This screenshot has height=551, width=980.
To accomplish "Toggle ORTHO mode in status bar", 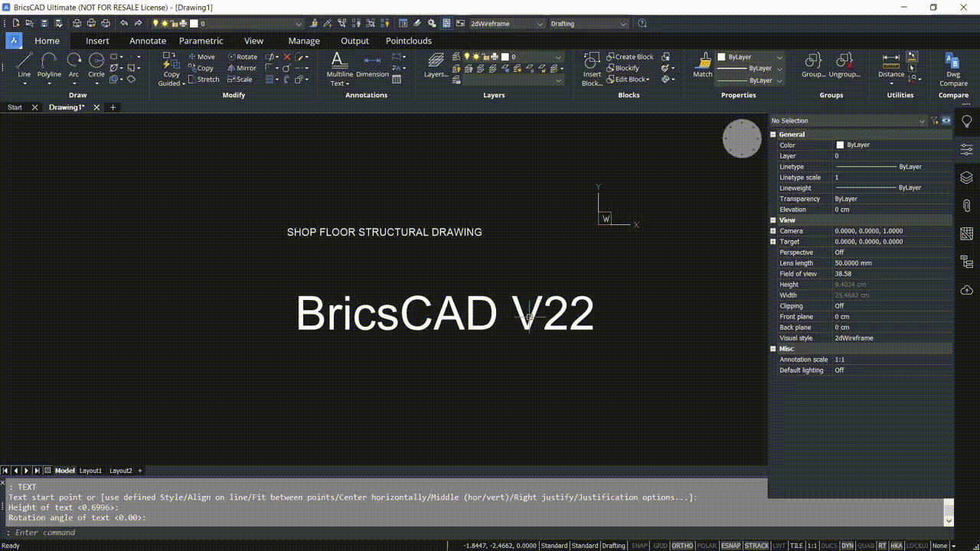I will tap(682, 546).
